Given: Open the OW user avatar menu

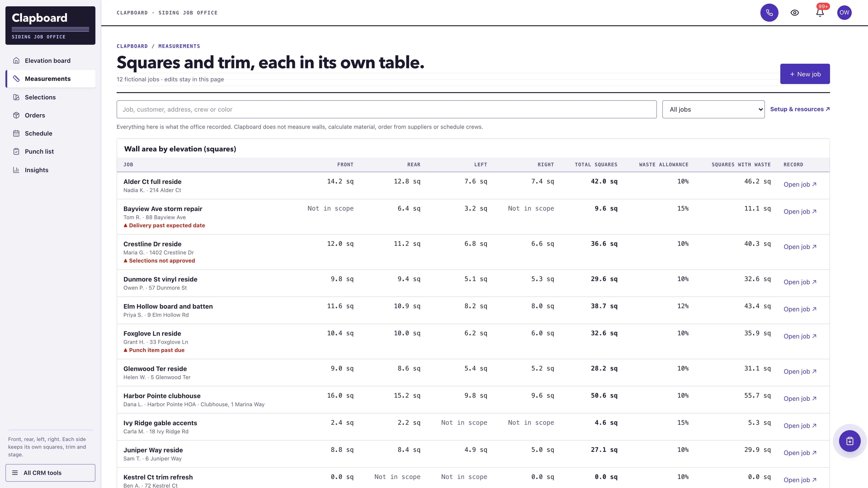Looking at the screenshot, I should pyautogui.click(x=844, y=13).
